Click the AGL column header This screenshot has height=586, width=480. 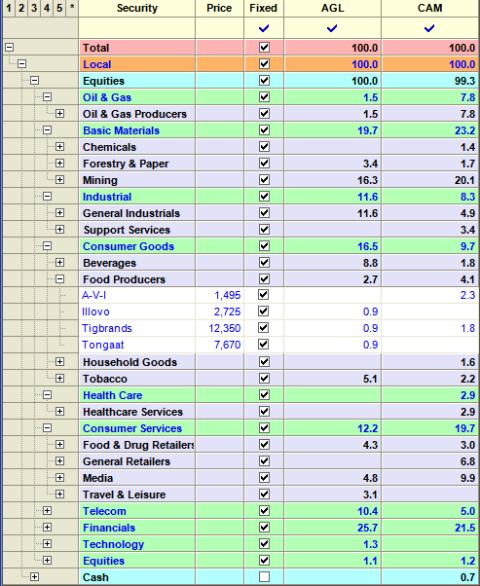332,8
